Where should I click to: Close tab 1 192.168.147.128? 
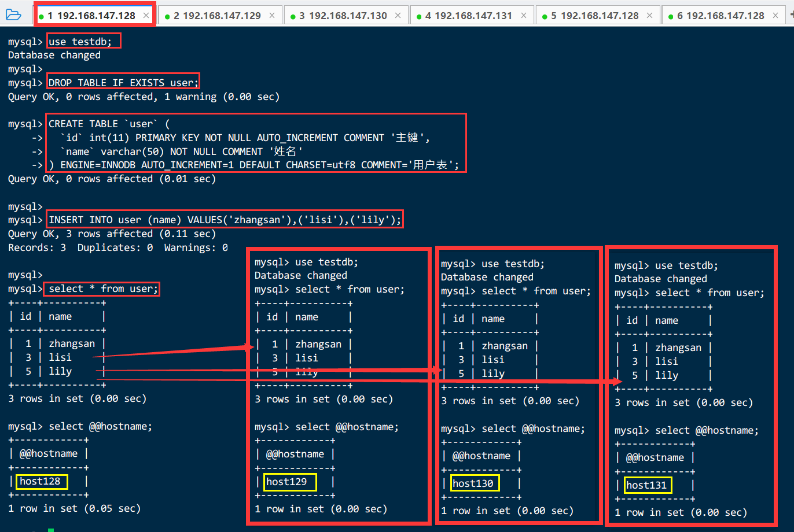pyautogui.click(x=146, y=16)
